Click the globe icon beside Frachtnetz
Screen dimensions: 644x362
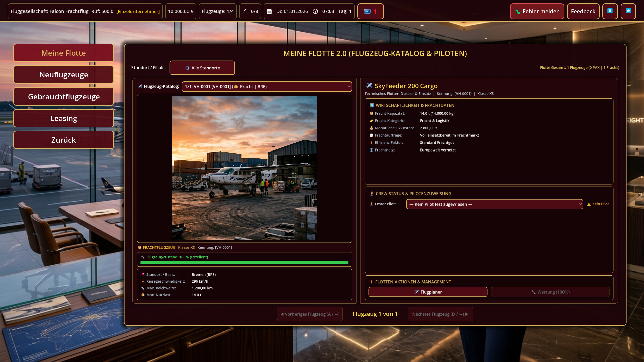point(371,150)
